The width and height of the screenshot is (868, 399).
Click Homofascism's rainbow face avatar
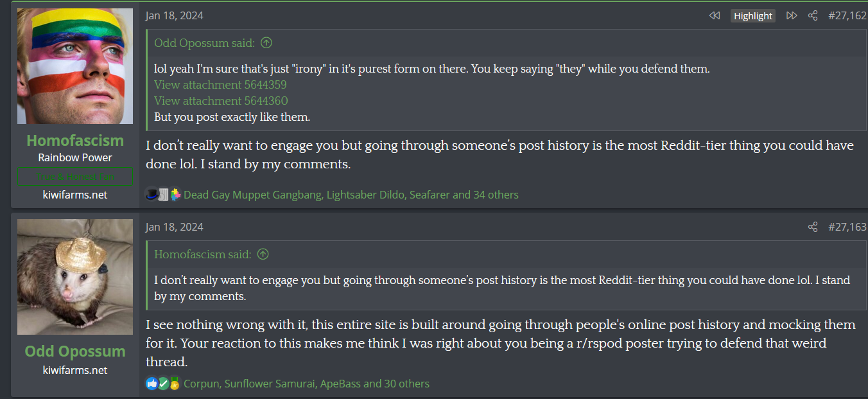pos(75,66)
